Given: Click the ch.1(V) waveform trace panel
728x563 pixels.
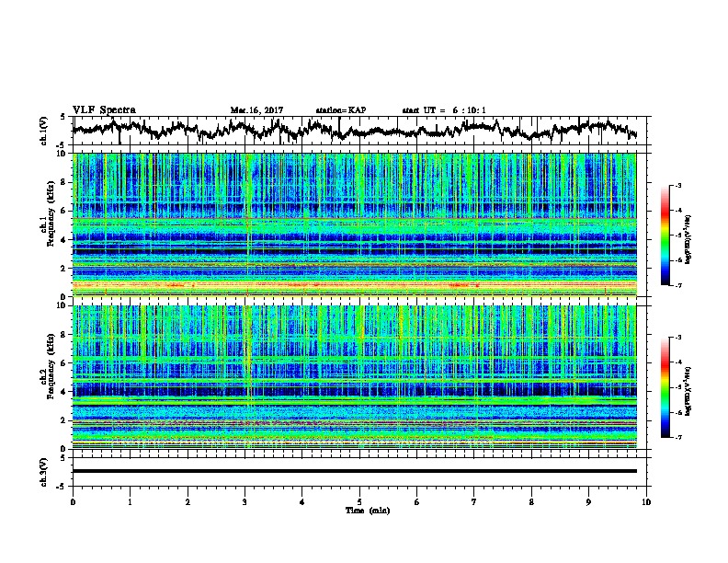Looking at the screenshot, I should [x=359, y=131].
